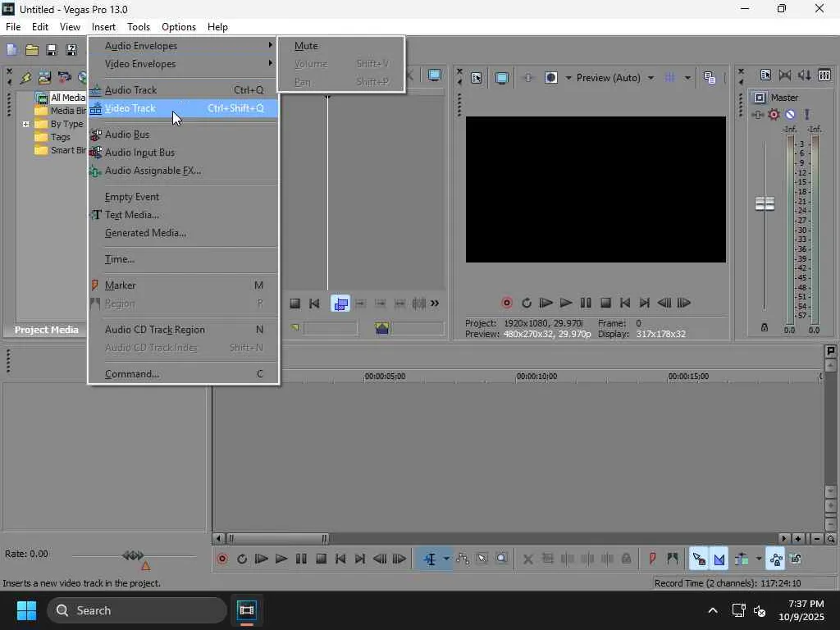
Task: Switch to the Project Media tab
Action: (x=46, y=330)
